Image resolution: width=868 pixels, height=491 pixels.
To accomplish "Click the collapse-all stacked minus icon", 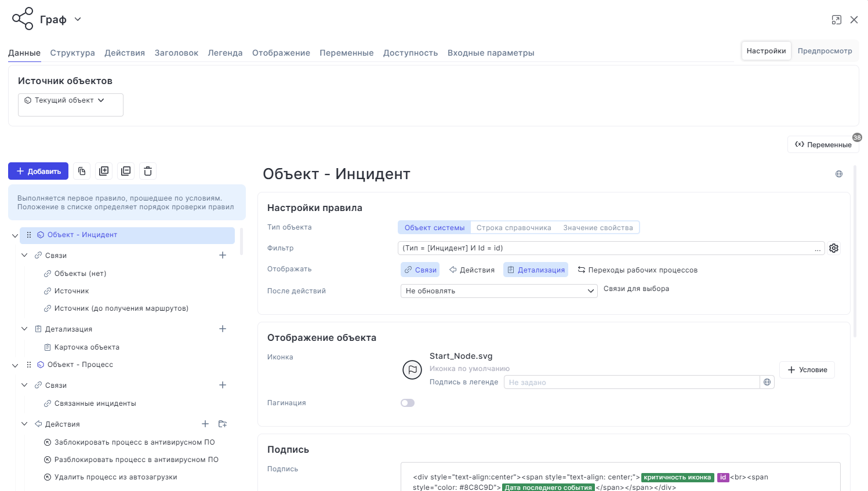I will coord(126,171).
